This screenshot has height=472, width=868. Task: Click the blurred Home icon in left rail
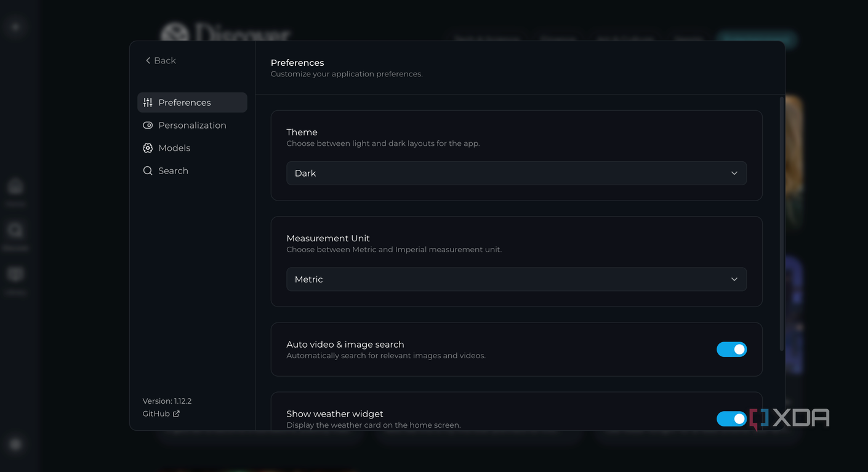[x=15, y=186]
